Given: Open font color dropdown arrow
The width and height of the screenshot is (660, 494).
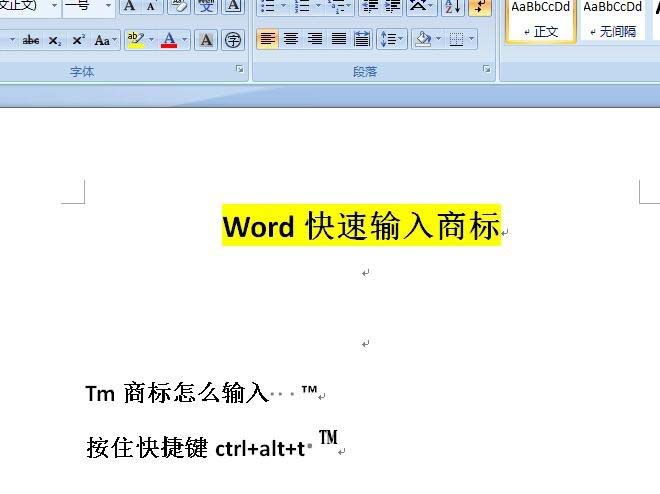Looking at the screenshot, I should [x=184, y=40].
